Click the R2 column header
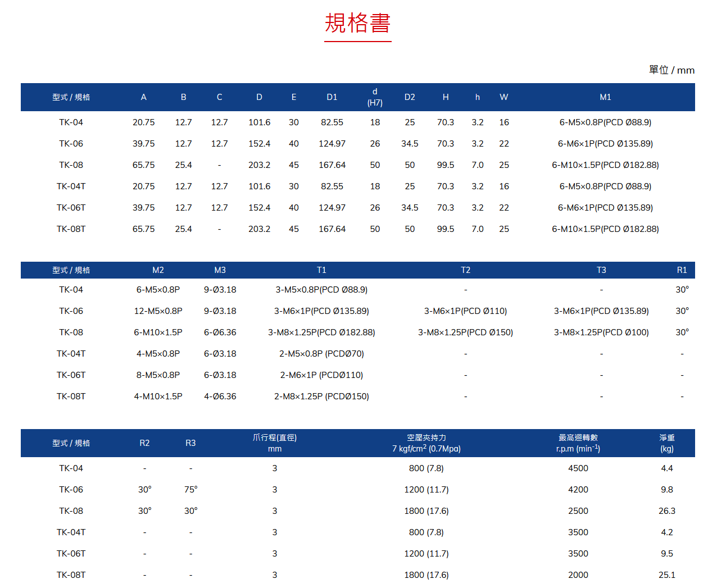This screenshot has height=588, width=726. coord(144,443)
